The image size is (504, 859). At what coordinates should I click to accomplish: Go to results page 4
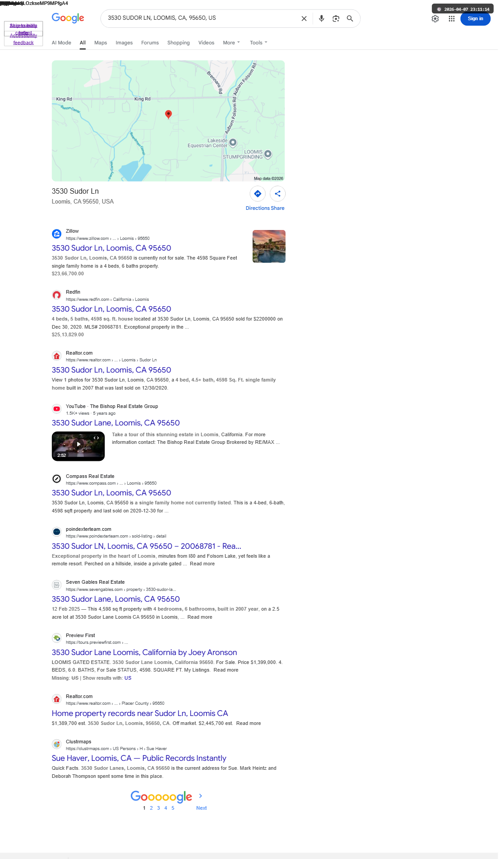coord(165,808)
